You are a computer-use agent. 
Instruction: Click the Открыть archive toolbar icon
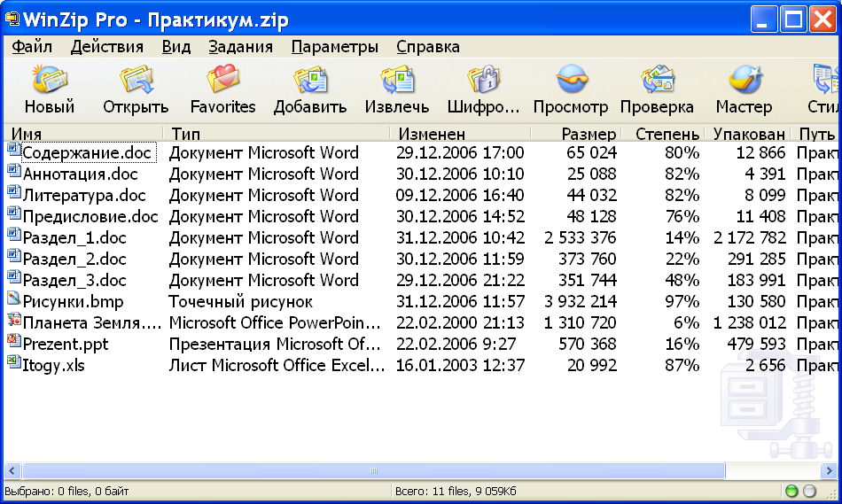point(136,80)
